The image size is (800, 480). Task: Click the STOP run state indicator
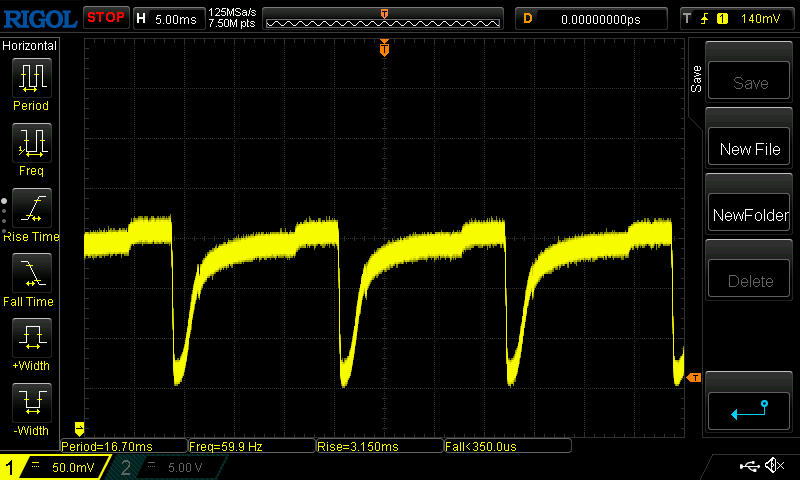[105, 18]
